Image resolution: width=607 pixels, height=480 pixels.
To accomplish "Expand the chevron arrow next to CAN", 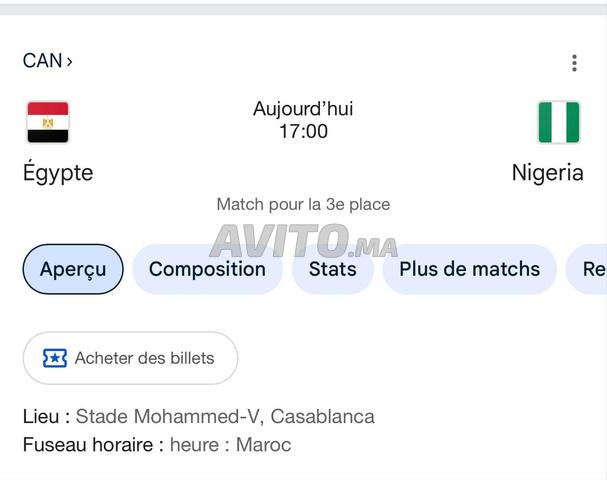I will 69,62.
